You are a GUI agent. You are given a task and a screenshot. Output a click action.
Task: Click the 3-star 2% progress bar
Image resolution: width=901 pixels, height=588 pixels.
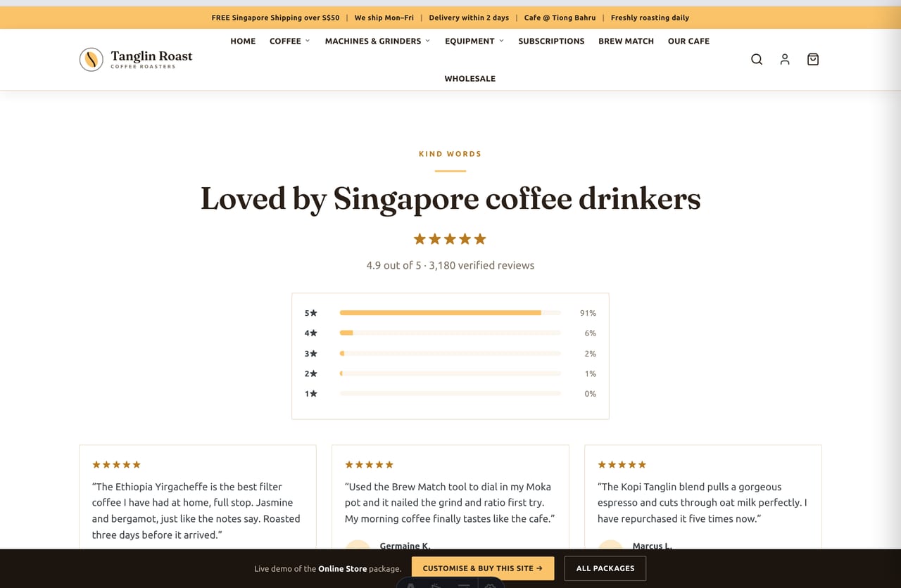[450, 354]
